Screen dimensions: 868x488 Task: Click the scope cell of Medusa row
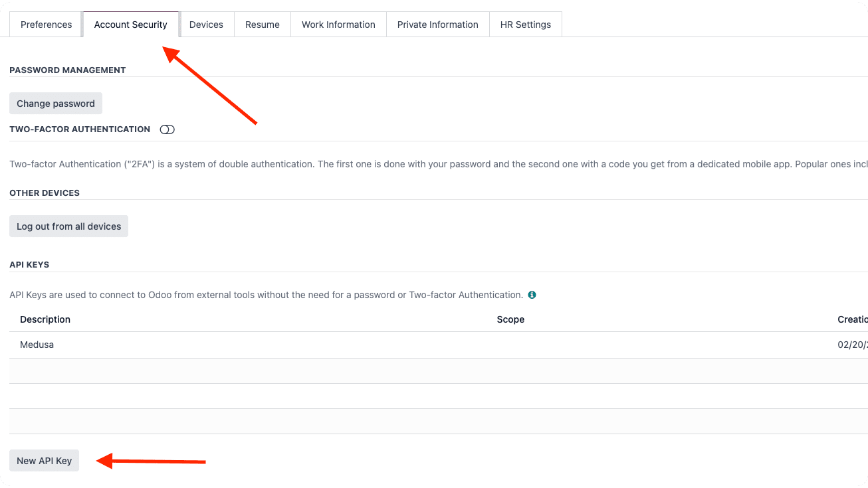point(510,344)
